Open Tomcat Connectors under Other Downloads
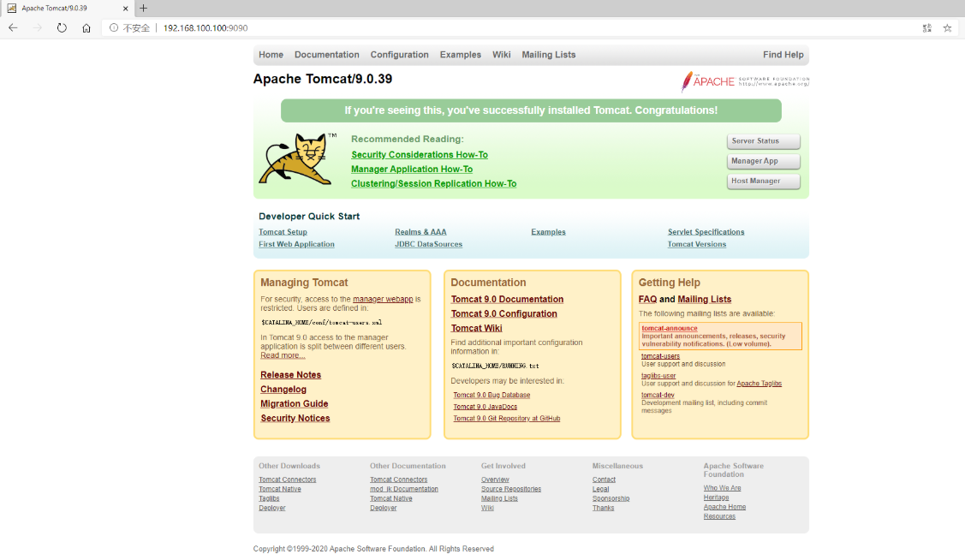965x560 pixels. click(x=288, y=480)
